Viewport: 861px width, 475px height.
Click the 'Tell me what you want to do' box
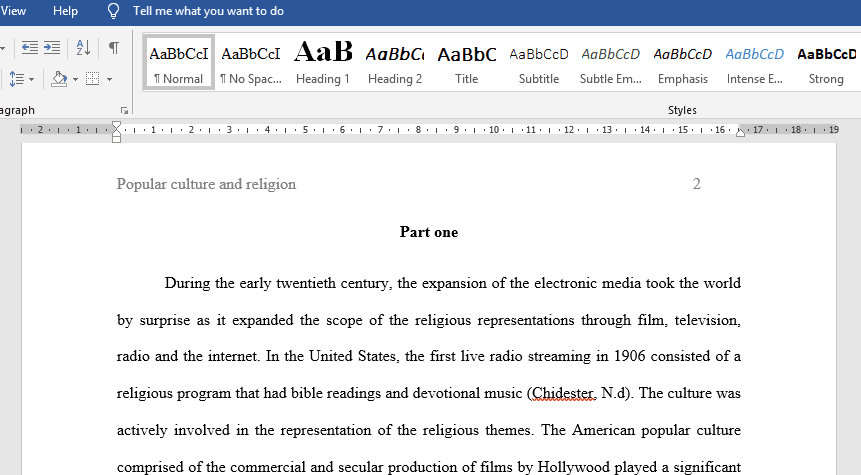208,11
